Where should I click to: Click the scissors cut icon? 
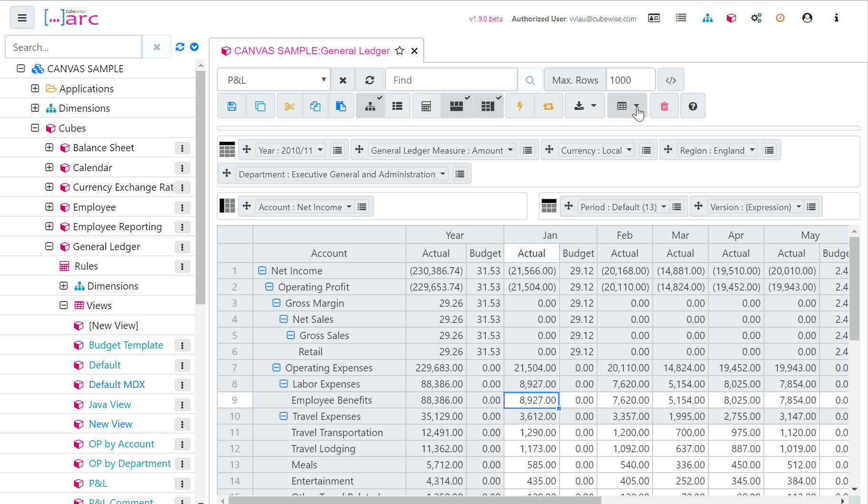289,106
